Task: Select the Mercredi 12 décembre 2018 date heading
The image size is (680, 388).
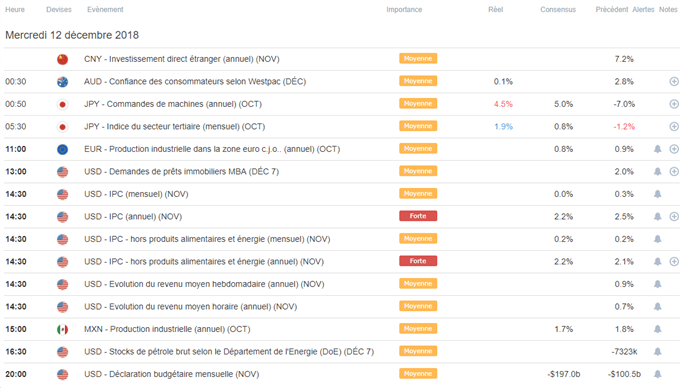Action: [x=72, y=35]
